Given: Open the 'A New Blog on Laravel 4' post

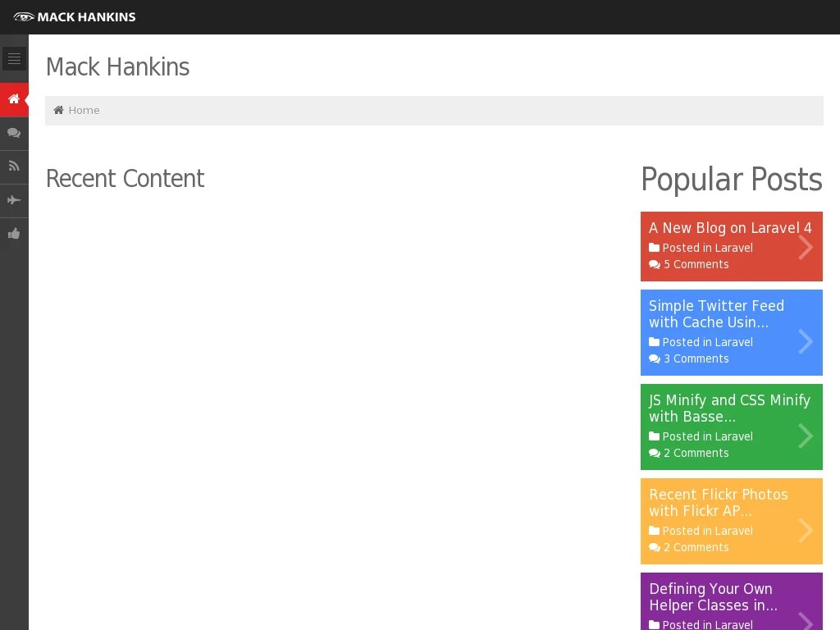Looking at the screenshot, I should click(x=730, y=228).
